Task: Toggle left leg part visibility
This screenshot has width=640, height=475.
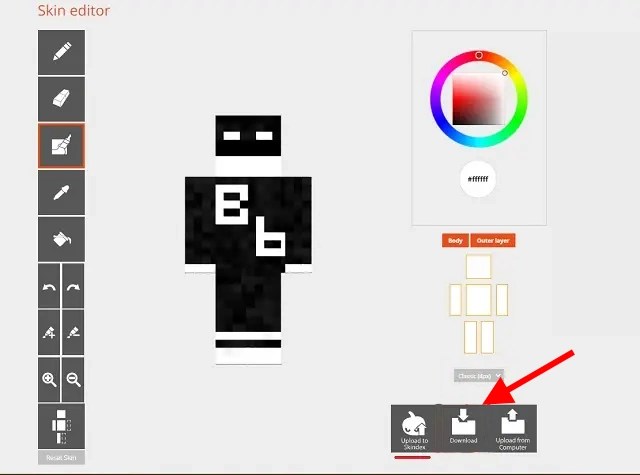Action: (x=470, y=337)
